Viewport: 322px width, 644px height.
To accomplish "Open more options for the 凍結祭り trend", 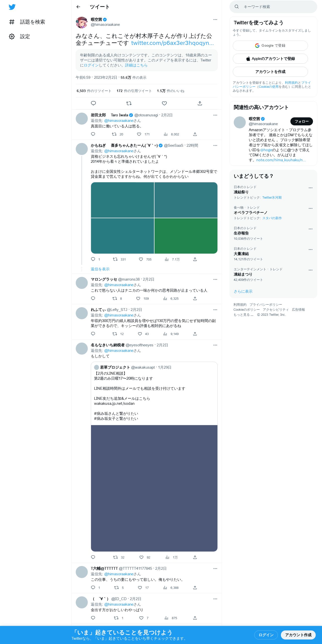I will pos(310,188).
